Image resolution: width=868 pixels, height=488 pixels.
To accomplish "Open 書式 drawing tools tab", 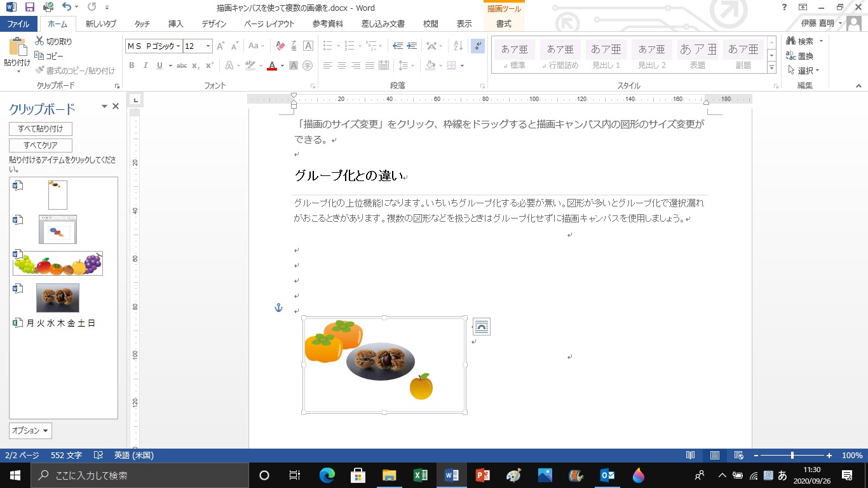I will coord(504,24).
